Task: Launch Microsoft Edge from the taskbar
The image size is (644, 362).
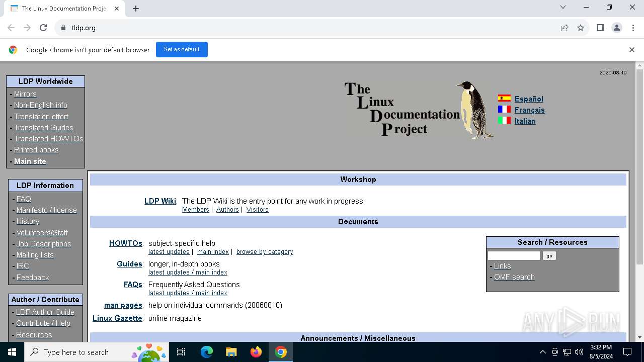Action: pyautogui.click(x=207, y=352)
